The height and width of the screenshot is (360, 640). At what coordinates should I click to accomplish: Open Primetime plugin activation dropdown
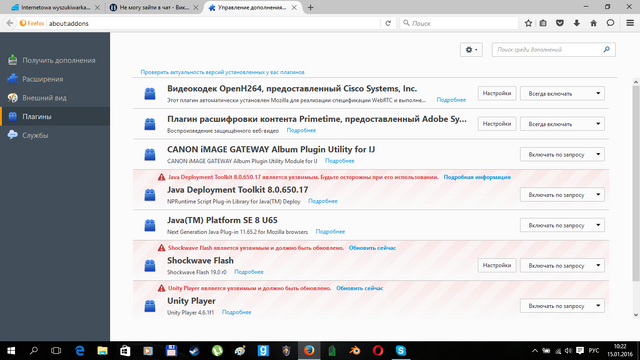tap(562, 124)
